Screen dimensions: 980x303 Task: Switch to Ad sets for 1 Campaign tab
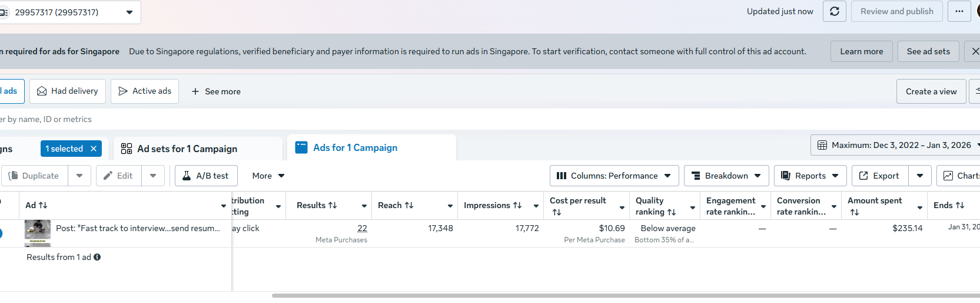(187, 149)
